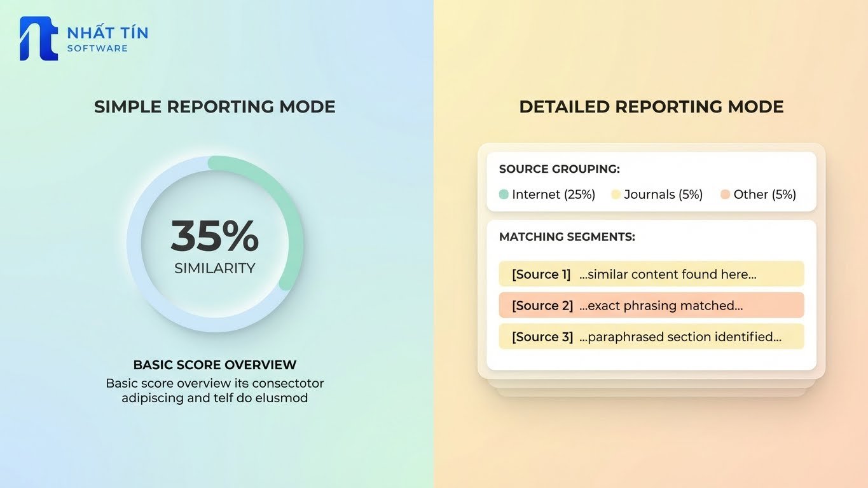Viewport: 868px width, 488px height.
Task: Click the Nhất Tín Software logo
Action: click(x=83, y=38)
